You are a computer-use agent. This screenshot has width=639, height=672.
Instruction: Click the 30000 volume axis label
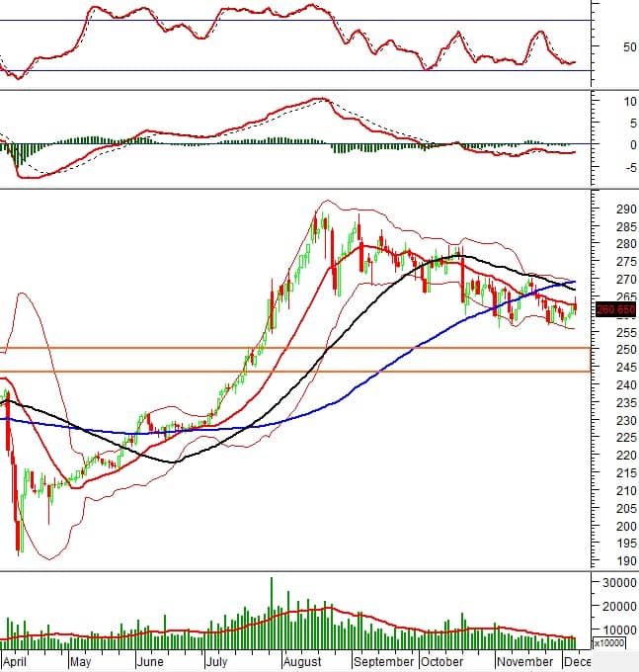pyautogui.click(x=616, y=583)
